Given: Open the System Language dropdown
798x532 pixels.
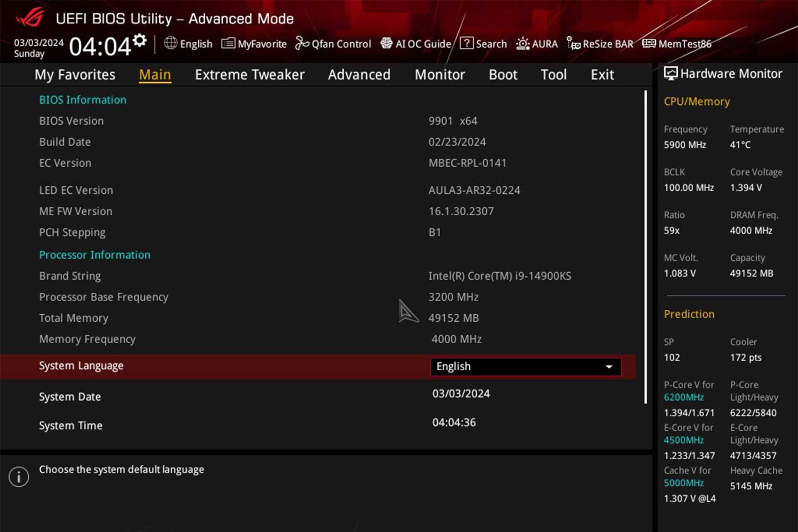Looking at the screenshot, I should [x=525, y=367].
